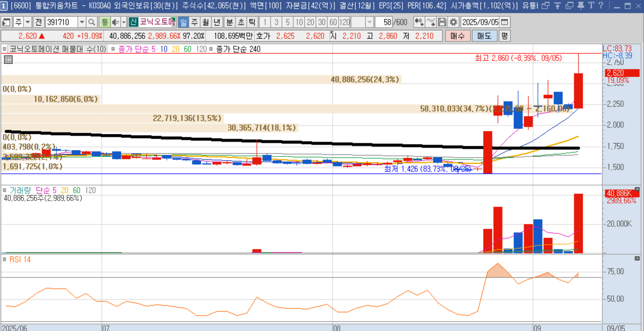Select the 틱 tick chart tab
Screen dimensions: 644x331
[x=252, y=22]
